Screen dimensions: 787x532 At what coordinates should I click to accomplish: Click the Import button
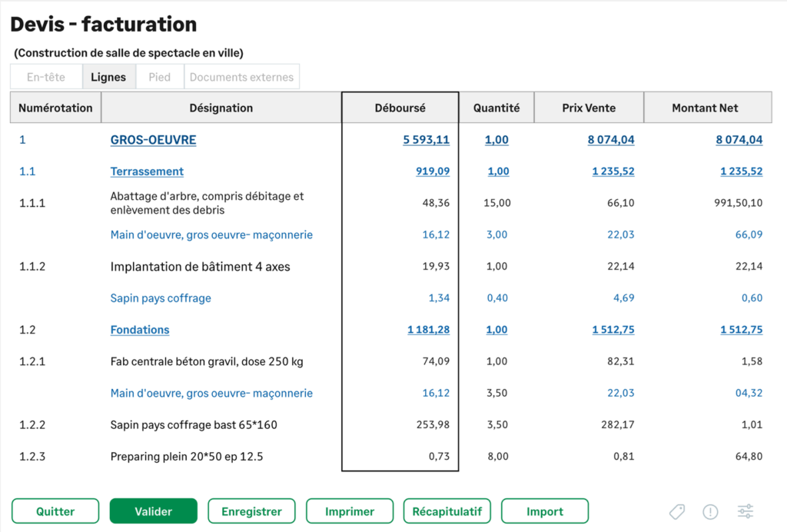(545, 511)
